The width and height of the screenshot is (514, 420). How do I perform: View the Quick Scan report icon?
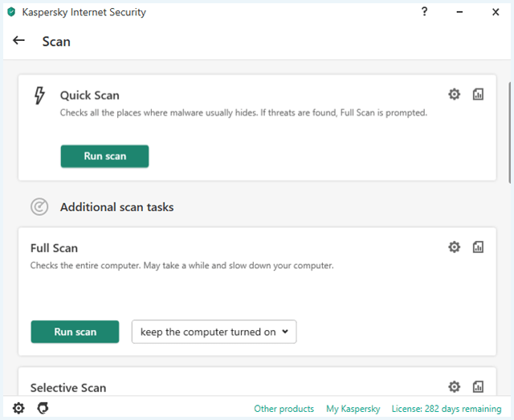(x=478, y=95)
